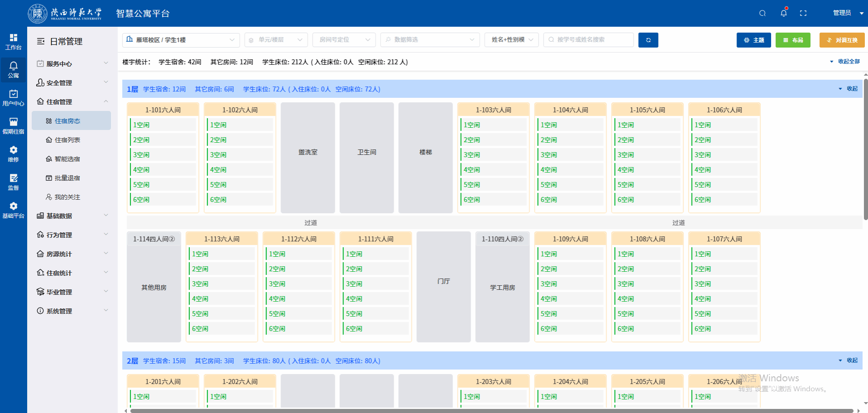868x413 pixels.
Task: Click the blue refresh icon button
Action: pos(648,40)
